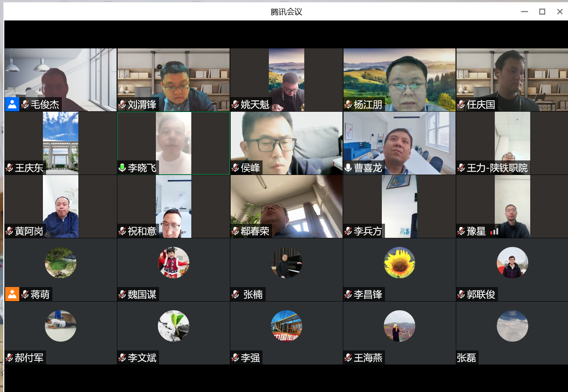
Task: Select 曹喜龙's video tile
Action: pos(400,143)
